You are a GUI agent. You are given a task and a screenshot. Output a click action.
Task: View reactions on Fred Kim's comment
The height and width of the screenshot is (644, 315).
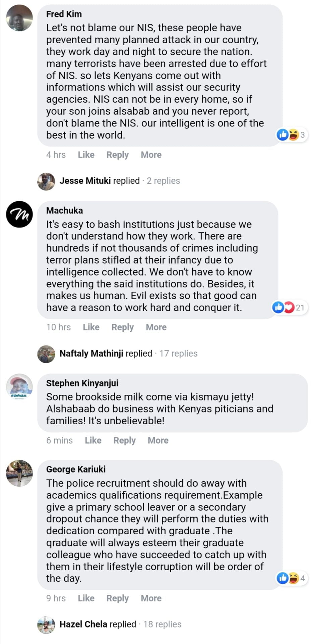click(291, 135)
